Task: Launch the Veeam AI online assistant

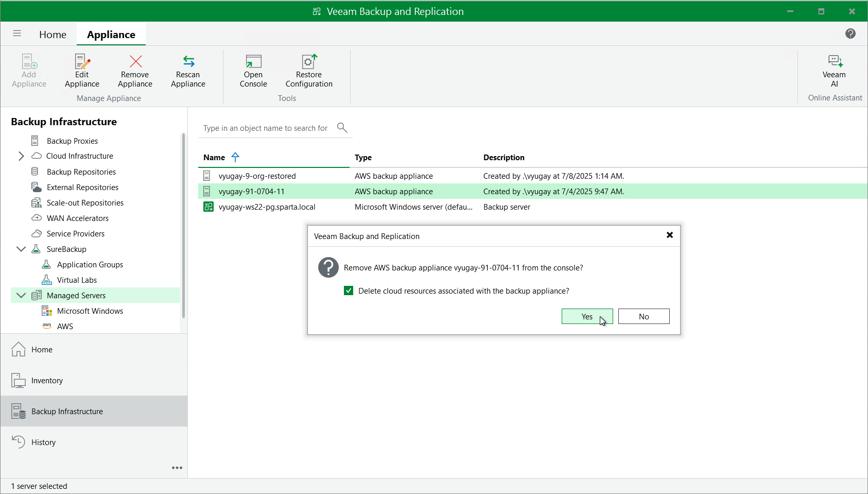Action: 834,62
